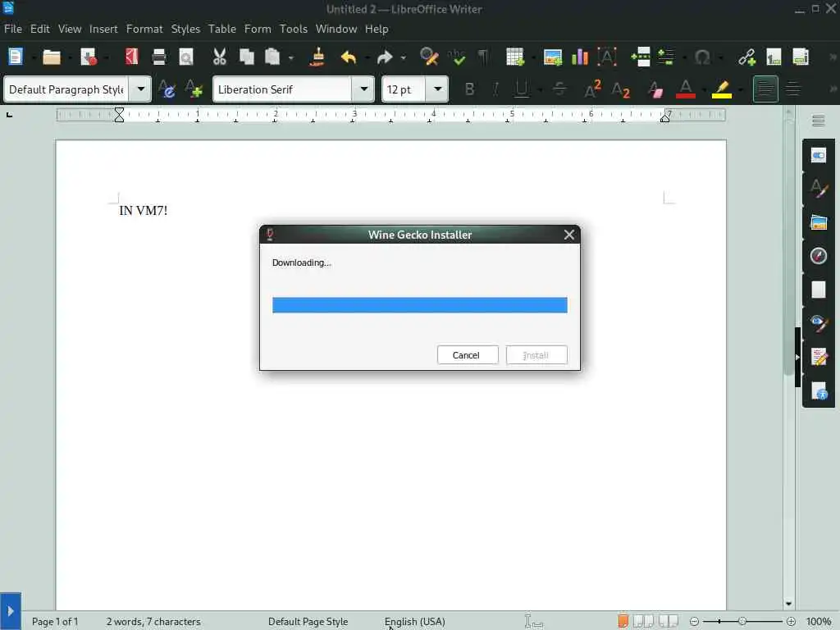This screenshot has width=840, height=630.
Task: Expand the font size dropdown
Action: (x=438, y=89)
